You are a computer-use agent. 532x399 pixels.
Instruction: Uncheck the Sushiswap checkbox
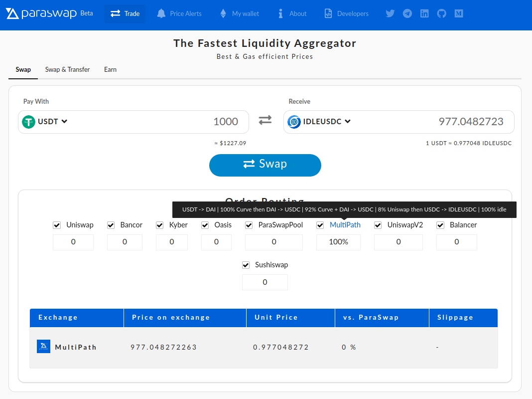pos(246,265)
